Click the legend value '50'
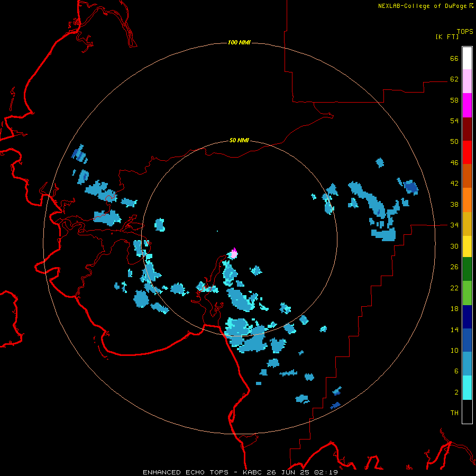Screen dimensions: 476x476 point(454,141)
